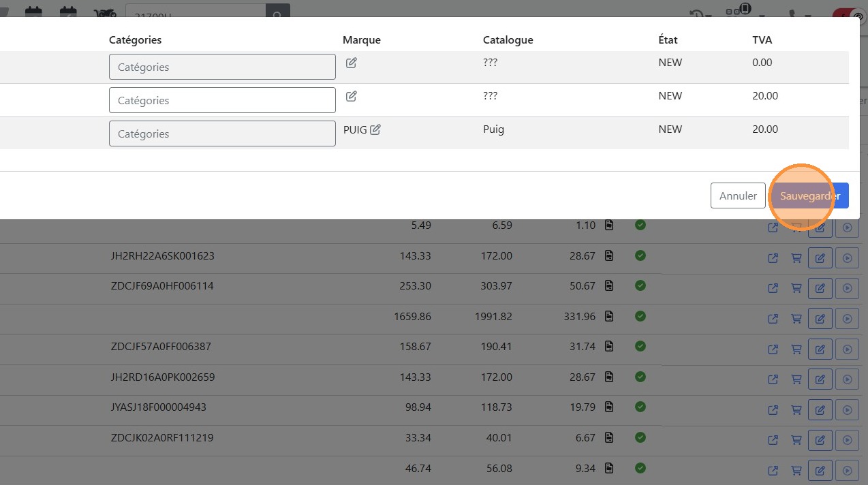
Task: Click cart icon for row JYASJ18F000004943
Action: [796, 409]
